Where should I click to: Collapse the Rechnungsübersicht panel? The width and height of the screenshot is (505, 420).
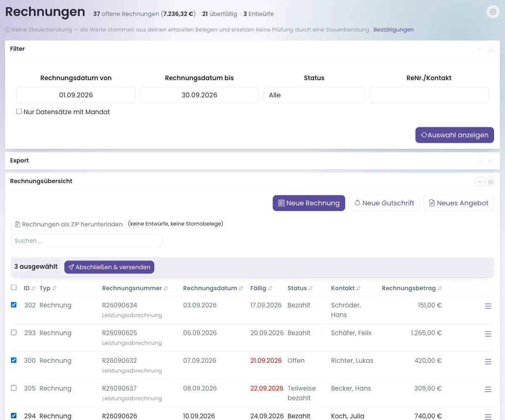click(479, 181)
